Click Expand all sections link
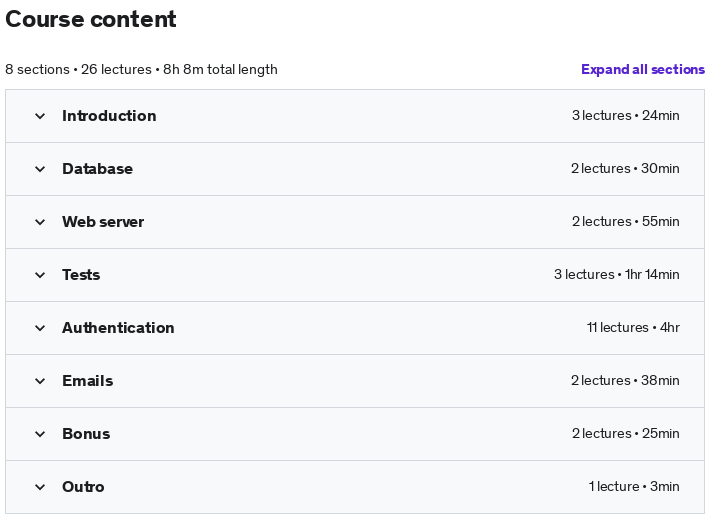Viewport: 705px width, 514px height. coord(643,69)
